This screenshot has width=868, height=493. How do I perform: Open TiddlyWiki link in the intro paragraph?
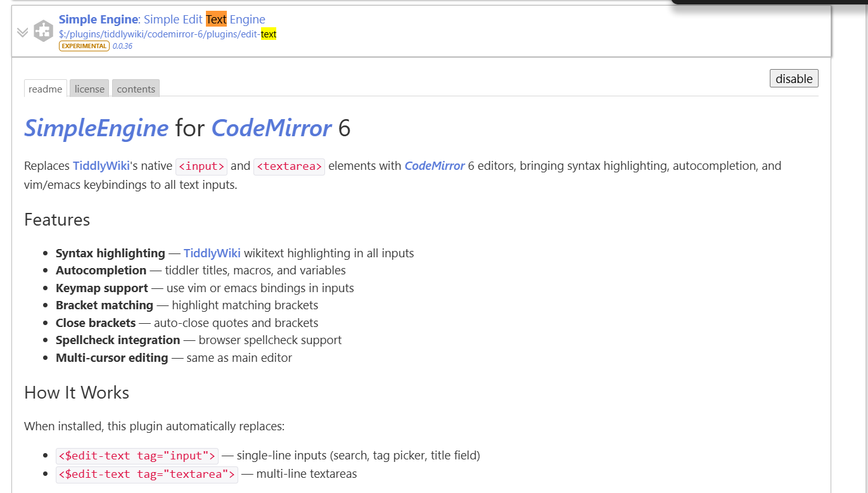tap(101, 166)
